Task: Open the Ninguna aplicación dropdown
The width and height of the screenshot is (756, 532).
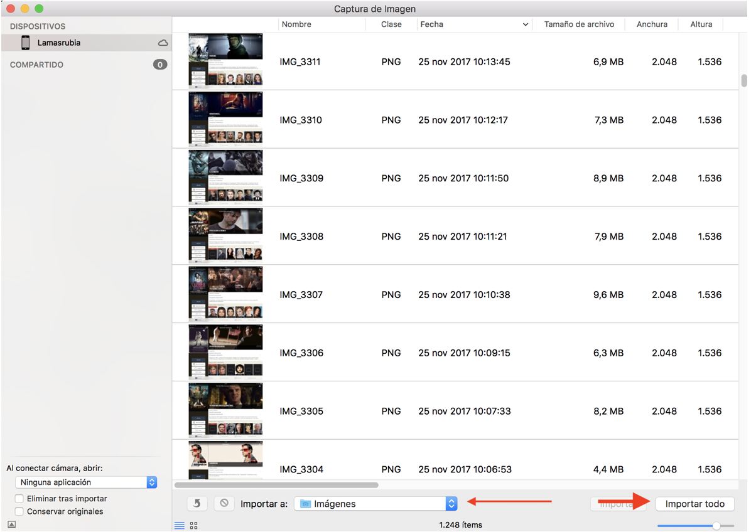Action: (x=85, y=482)
